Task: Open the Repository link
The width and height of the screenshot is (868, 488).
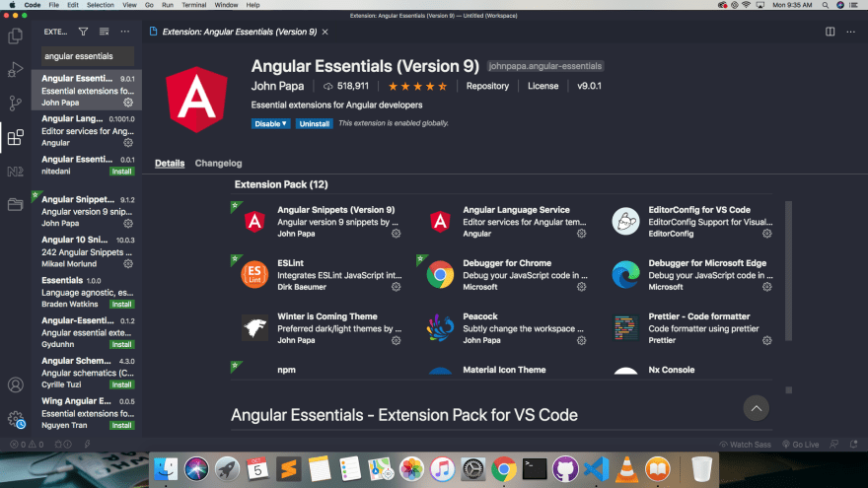Action: [x=487, y=86]
